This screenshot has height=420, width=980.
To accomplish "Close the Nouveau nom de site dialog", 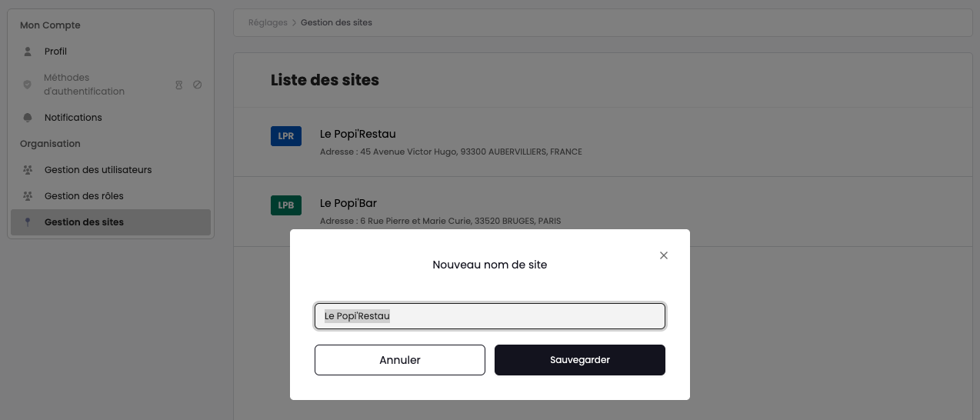I will pyautogui.click(x=664, y=255).
